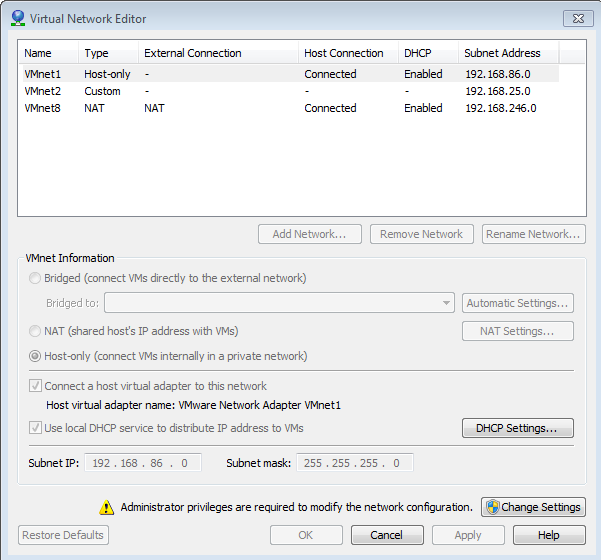The image size is (601, 560).
Task: Click the Subnet mask input field
Action: (x=354, y=463)
